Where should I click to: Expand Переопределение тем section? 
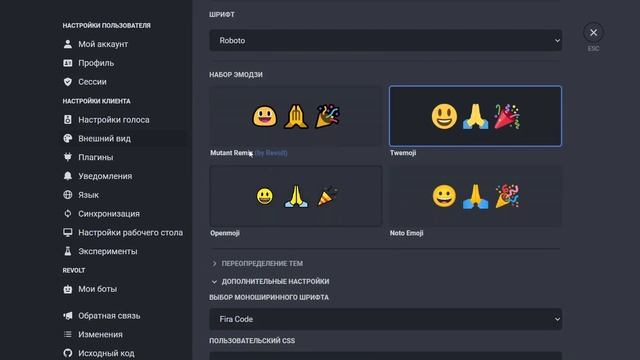pos(258,264)
